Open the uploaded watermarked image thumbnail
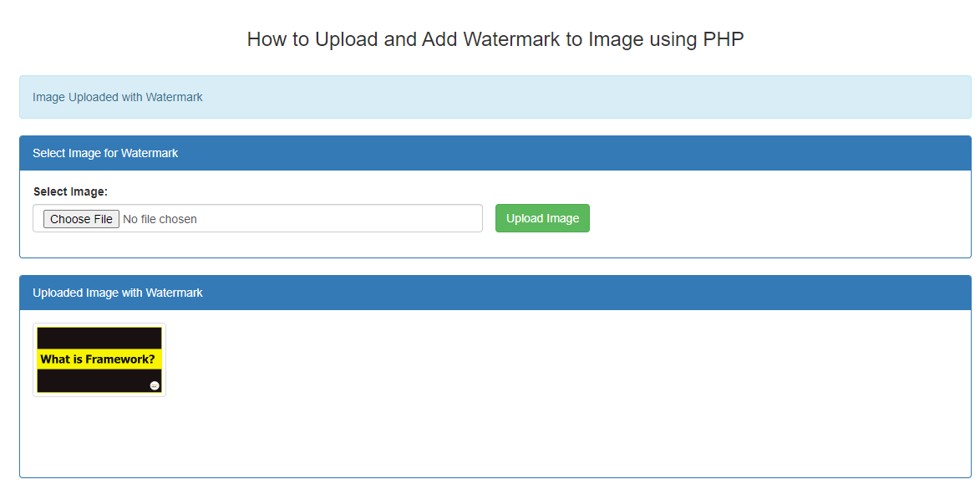 pos(99,359)
